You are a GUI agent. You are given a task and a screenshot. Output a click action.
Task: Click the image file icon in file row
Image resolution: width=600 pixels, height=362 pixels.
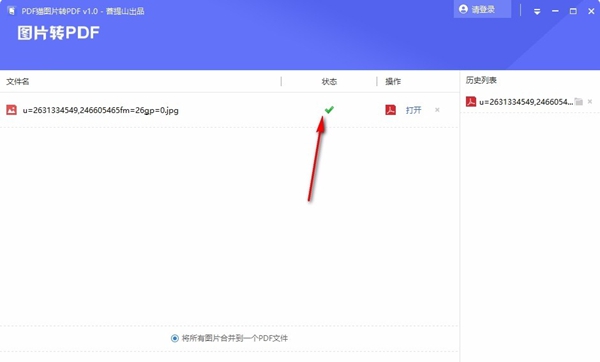11,110
